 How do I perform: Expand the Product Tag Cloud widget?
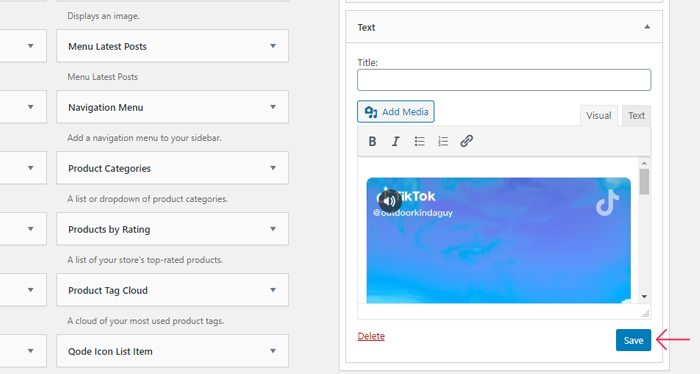(273, 290)
